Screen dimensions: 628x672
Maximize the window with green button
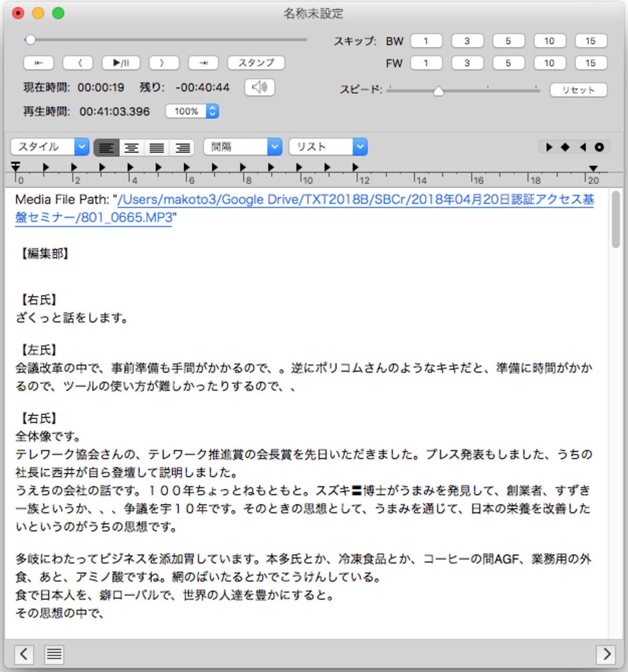58,13
